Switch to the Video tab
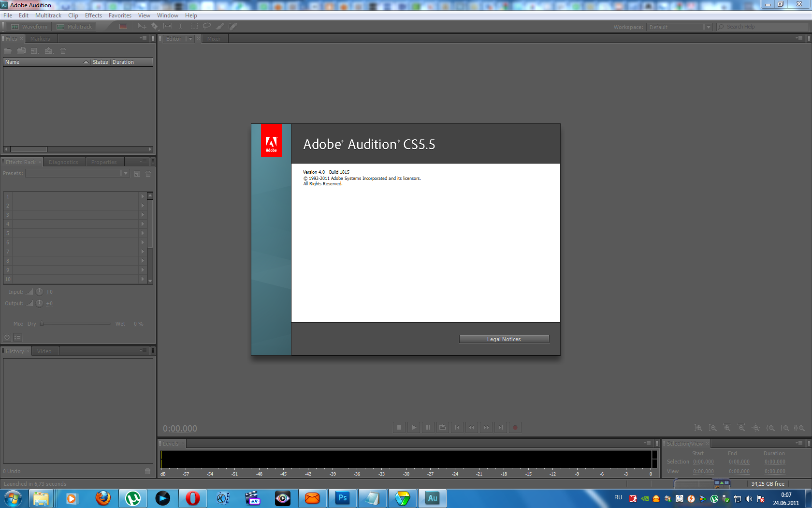Viewport: 812px width, 508px height. (x=44, y=351)
